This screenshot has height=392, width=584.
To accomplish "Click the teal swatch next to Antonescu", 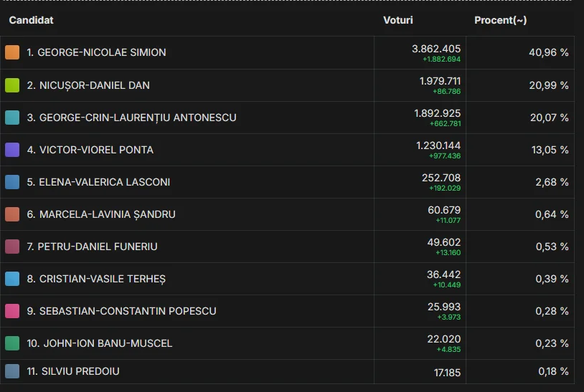I will click(x=12, y=118).
